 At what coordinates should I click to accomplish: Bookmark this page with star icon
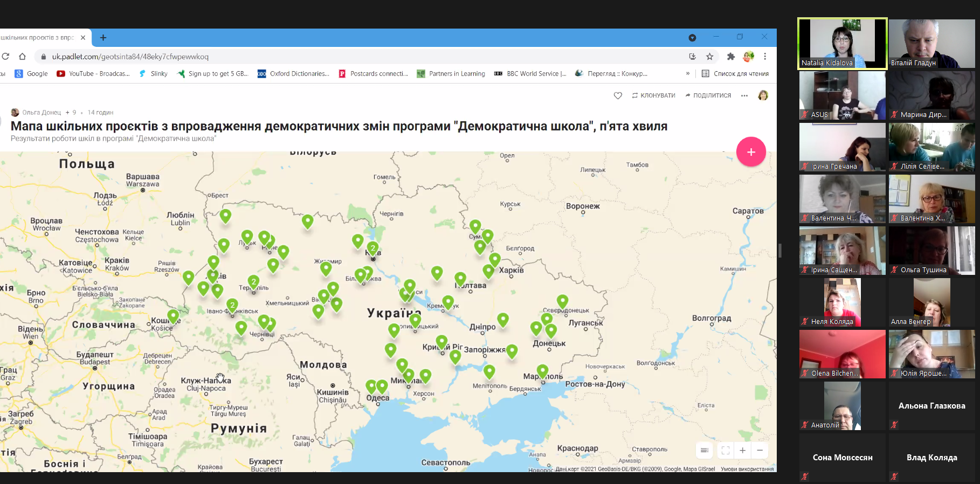(x=709, y=57)
